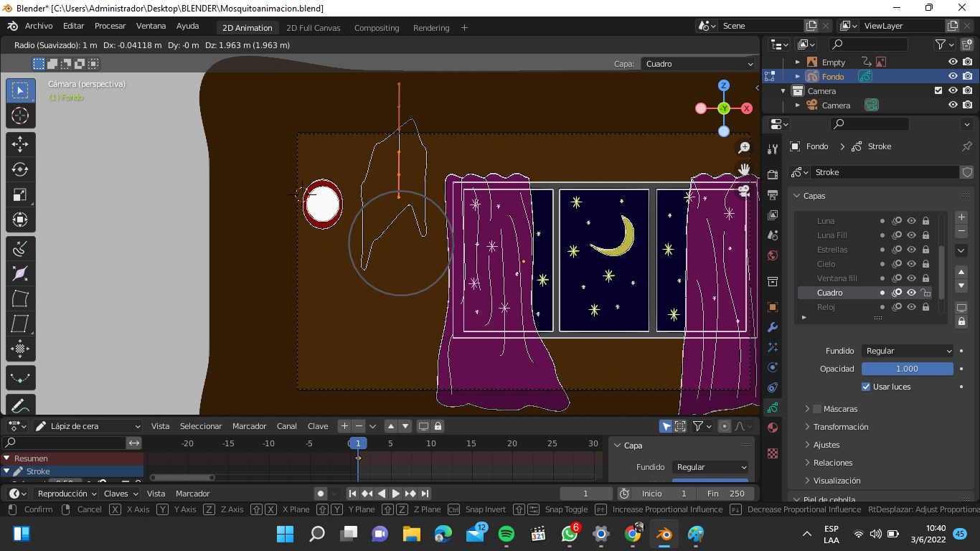
Task: Hide the Empty object in outliner
Action: [953, 62]
